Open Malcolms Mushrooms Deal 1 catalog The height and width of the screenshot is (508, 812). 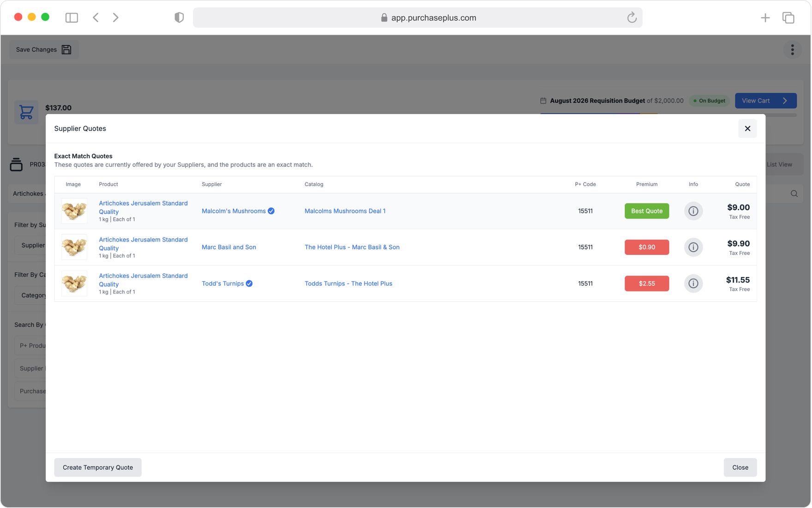pos(345,211)
